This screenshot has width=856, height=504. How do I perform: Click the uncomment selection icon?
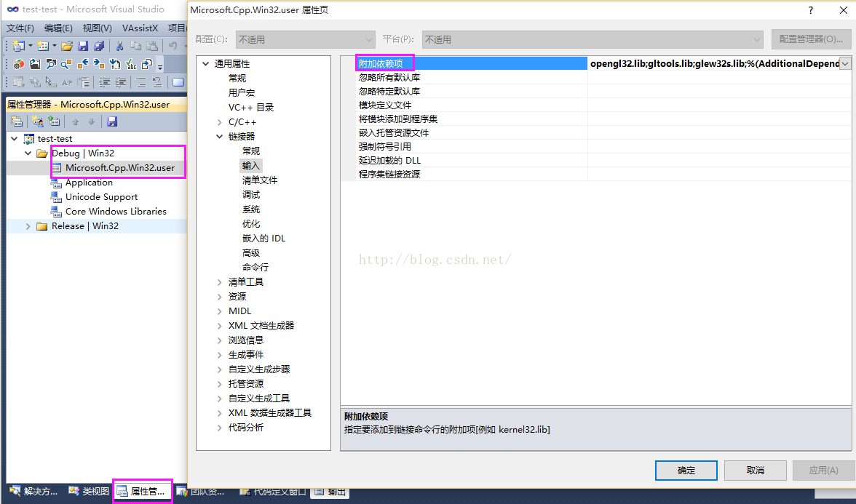pyautogui.click(x=157, y=82)
